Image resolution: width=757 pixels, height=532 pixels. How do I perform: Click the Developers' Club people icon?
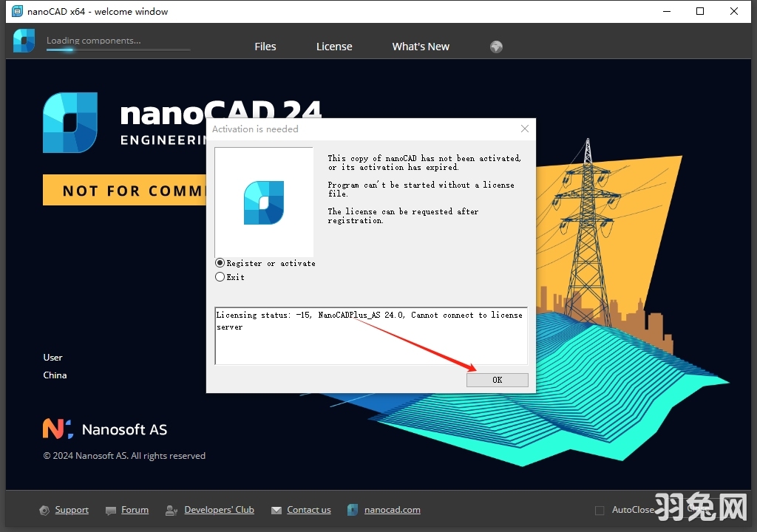[171, 510]
